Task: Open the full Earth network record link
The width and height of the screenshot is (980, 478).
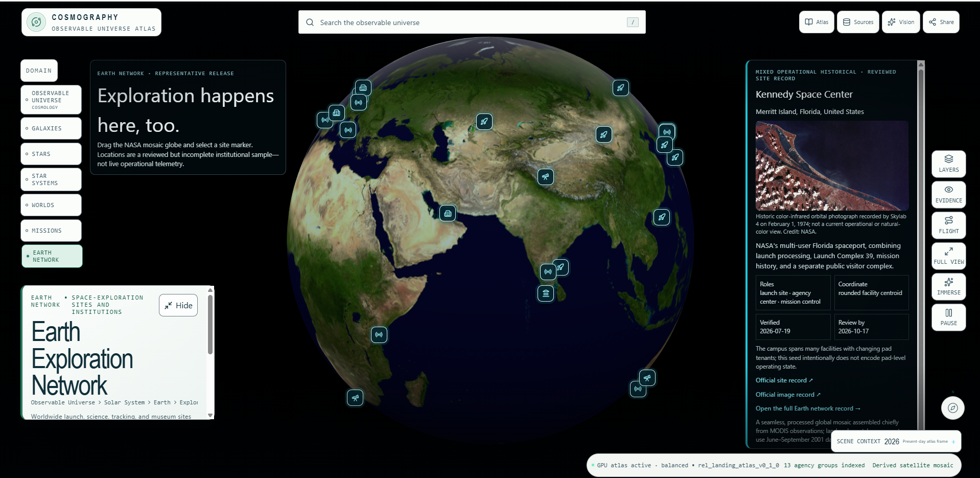Action: [808, 408]
